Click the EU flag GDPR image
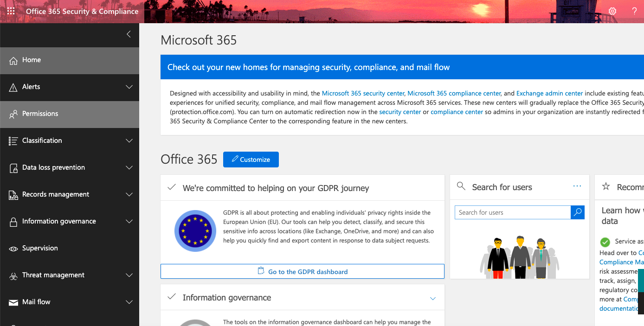 tap(195, 230)
